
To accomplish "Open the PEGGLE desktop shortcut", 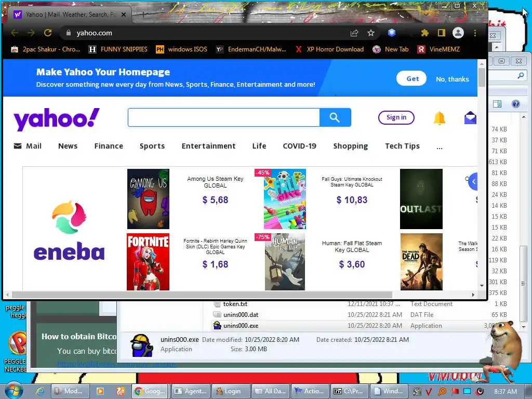I will click(16, 352).
